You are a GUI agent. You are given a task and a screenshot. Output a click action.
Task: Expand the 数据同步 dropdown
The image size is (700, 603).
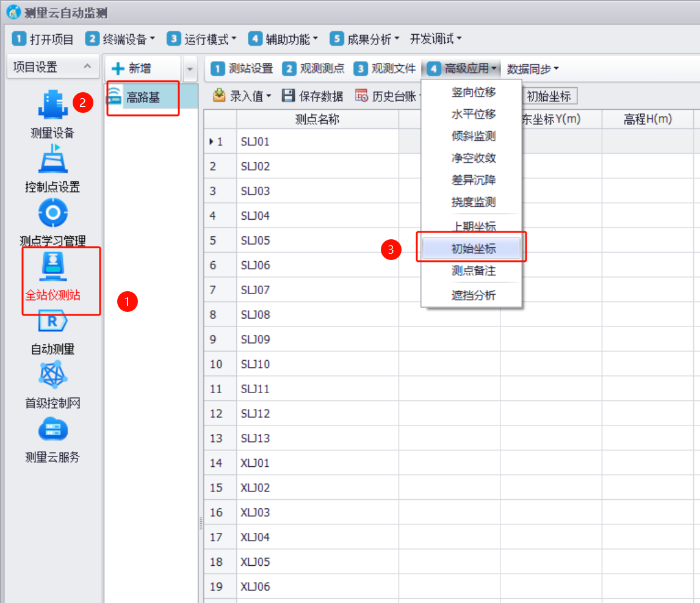(x=533, y=69)
